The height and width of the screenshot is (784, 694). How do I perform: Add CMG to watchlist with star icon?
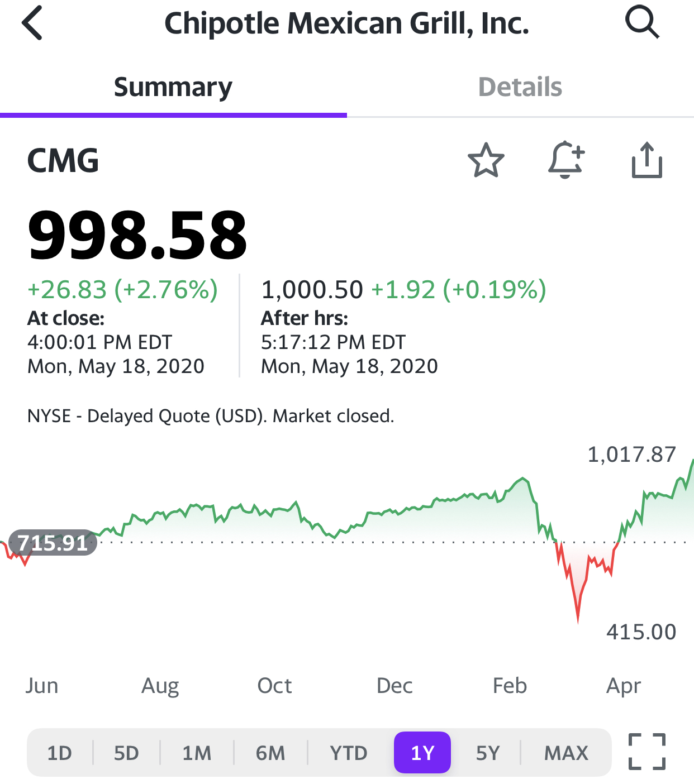486,160
